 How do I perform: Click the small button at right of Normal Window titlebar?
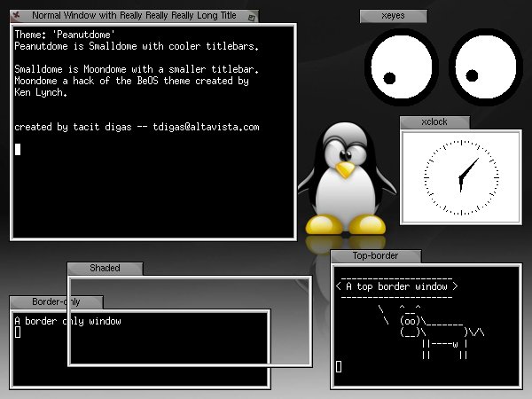coord(252,18)
